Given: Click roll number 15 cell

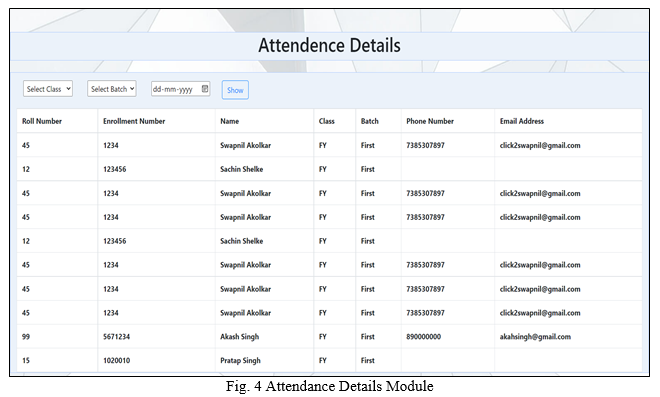Looking at the screenshot, I should click(26, 361).
